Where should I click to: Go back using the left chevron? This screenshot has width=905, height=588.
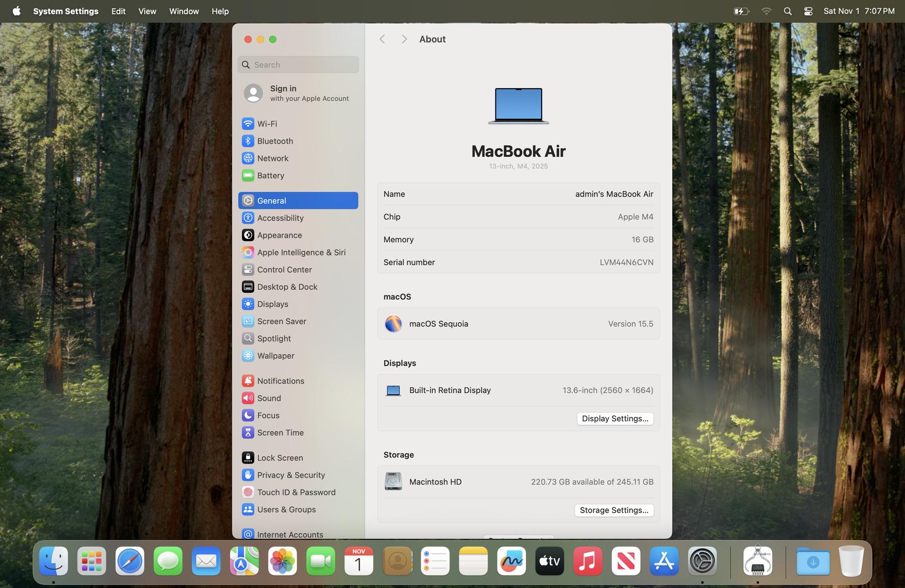pos(382,39)
